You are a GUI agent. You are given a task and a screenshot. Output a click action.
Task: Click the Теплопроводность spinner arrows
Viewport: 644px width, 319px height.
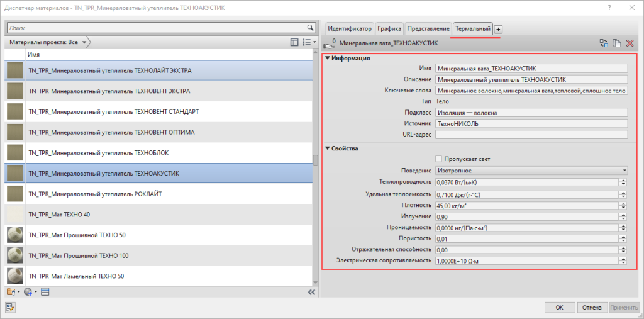pos(623,182)
